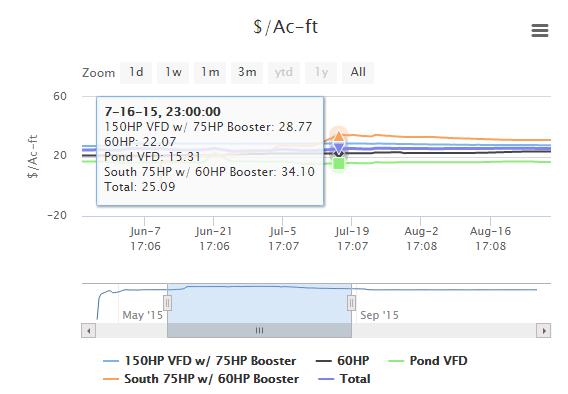Toggle South 75HP w/ 60HP Booster series
This screenshot has height=394, width=568.
point(201,379)
